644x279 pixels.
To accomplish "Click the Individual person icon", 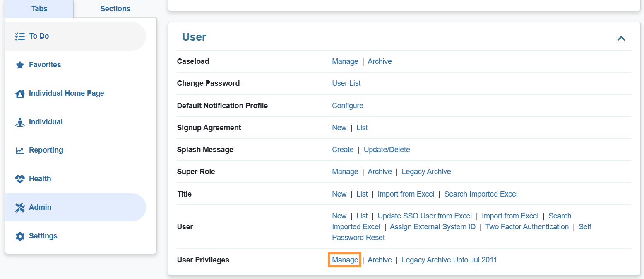I will [x=20, y=122].
